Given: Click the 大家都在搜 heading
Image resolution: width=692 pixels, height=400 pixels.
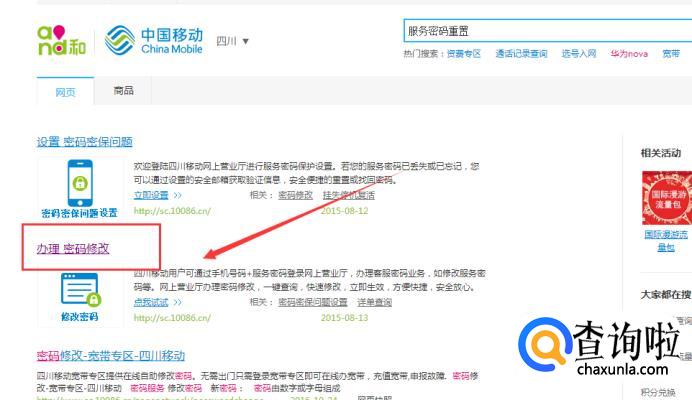Looking at the screenshot, I should click(x=666, y=294).
